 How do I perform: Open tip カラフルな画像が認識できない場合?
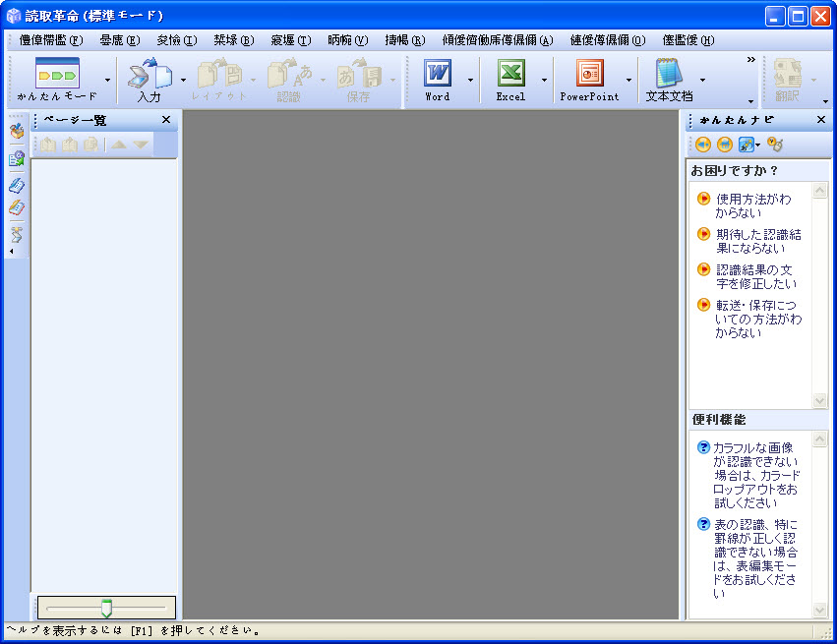756,475
